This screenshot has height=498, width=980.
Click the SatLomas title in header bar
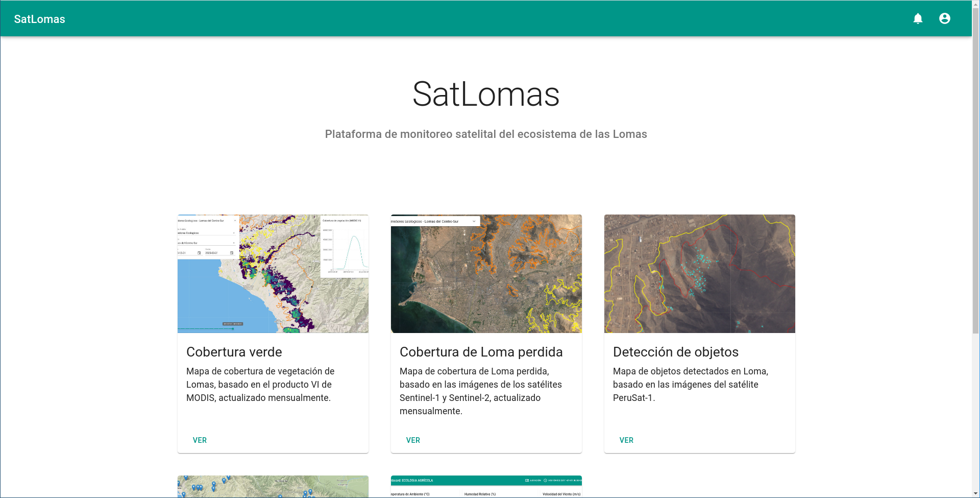coord(40,19)
